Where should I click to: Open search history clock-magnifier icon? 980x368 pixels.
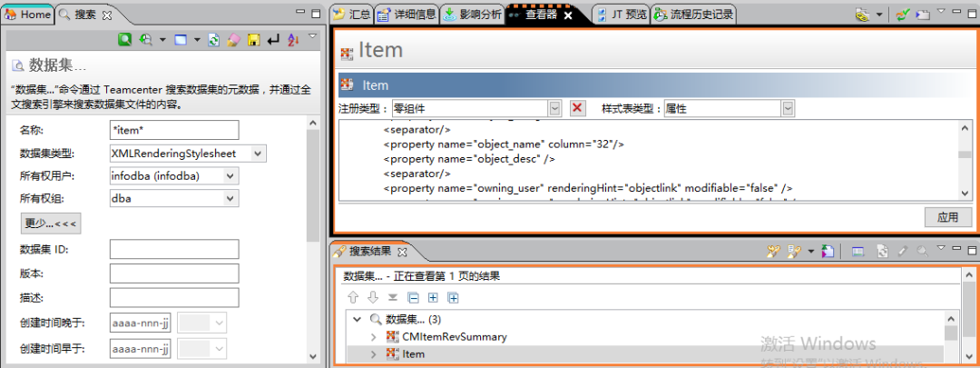pyautogui.click(x=147, y=40)
